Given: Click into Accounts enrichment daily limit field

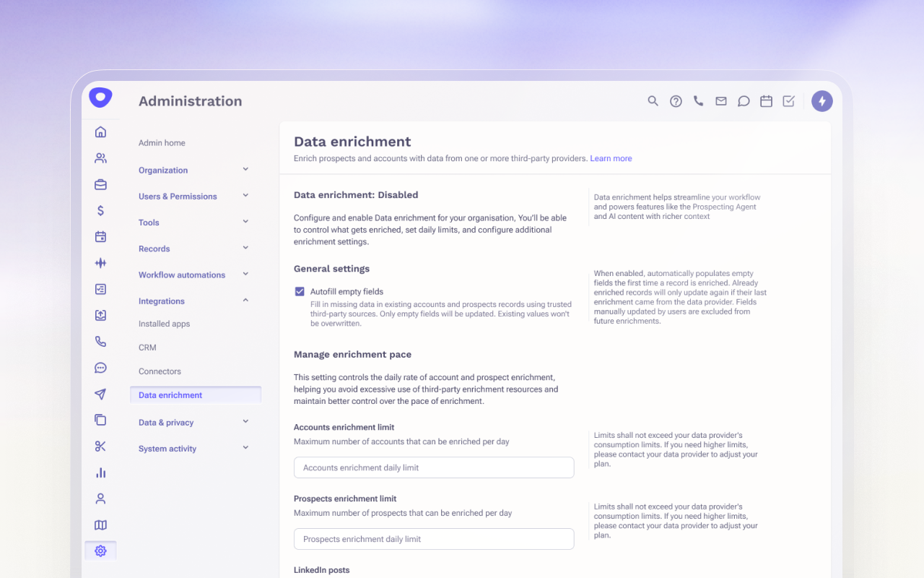Looking at the screenshot, I should pyautogui.click(x=434, y=467).
